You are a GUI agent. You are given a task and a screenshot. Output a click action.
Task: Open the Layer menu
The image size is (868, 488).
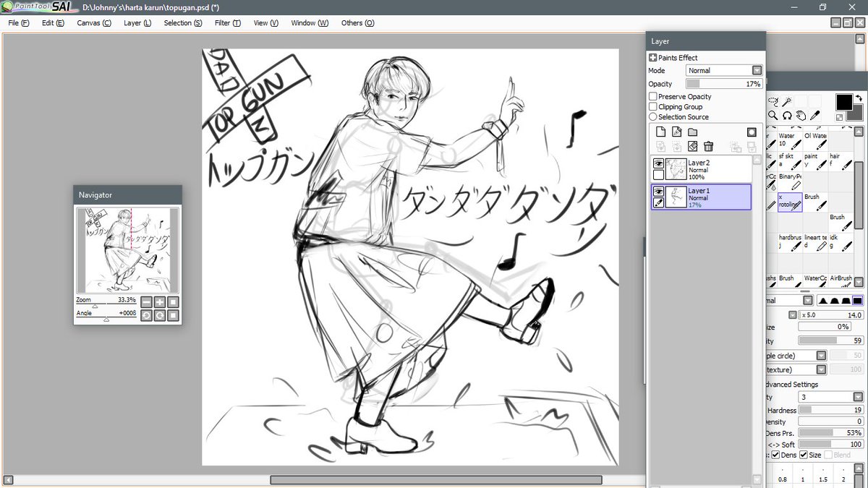137,22
